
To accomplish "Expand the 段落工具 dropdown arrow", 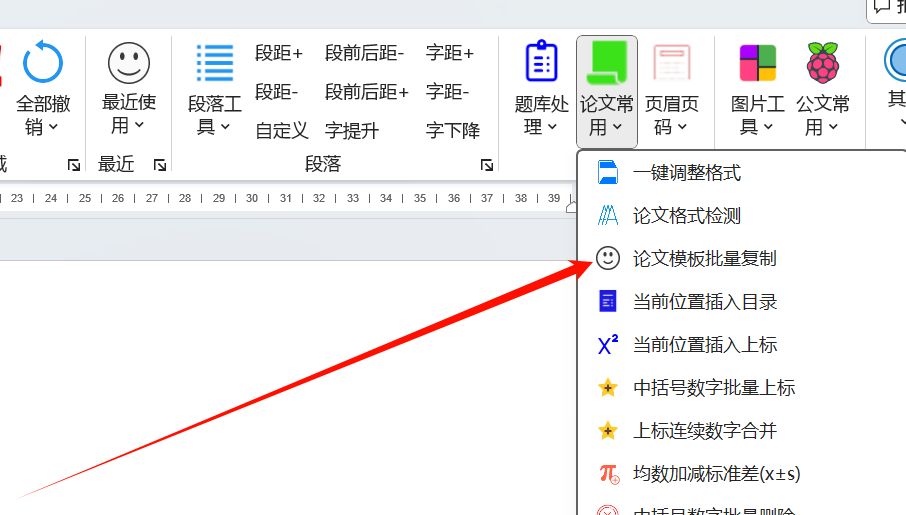I will click(x=225, y=127).
